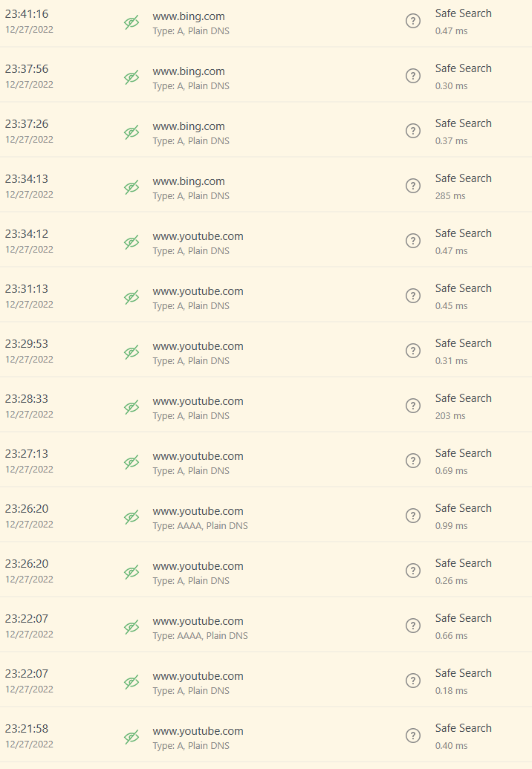This screenshot has height=769, width=532.
Task: Click the help icon on the 203 ms youtube.com row
Action: [413, 406]
